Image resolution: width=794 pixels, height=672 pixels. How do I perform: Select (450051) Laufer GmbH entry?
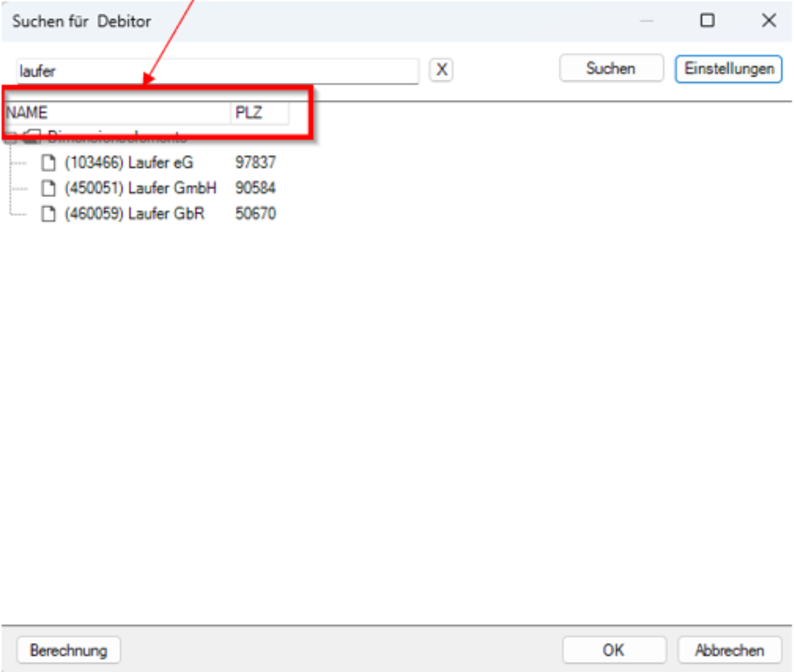140,188
